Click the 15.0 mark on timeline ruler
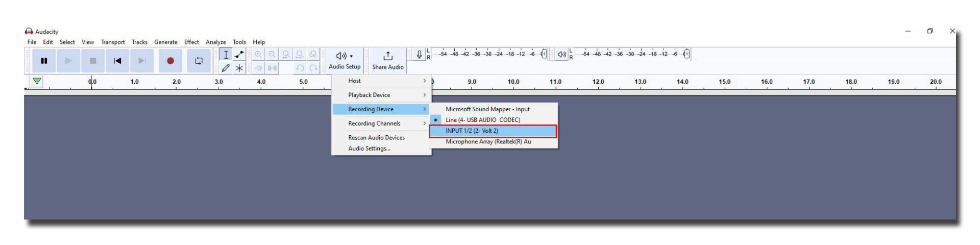 tap(724, 82)
